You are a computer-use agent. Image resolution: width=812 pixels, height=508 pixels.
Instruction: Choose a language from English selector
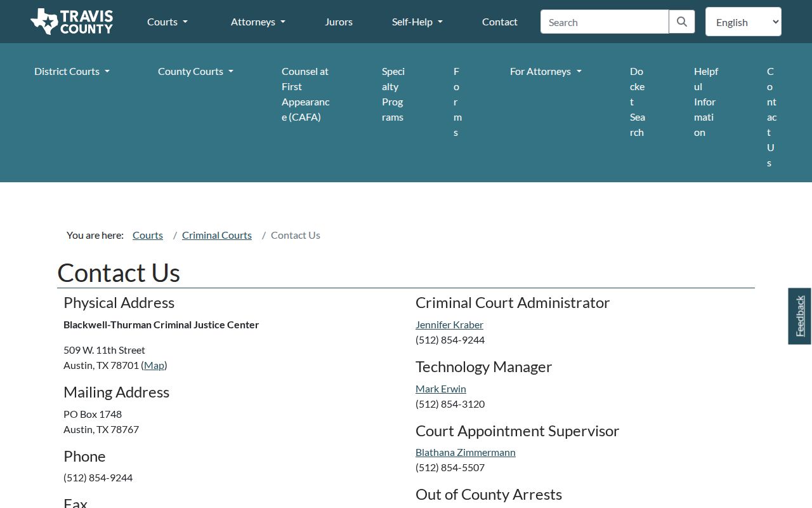(743, 22)
